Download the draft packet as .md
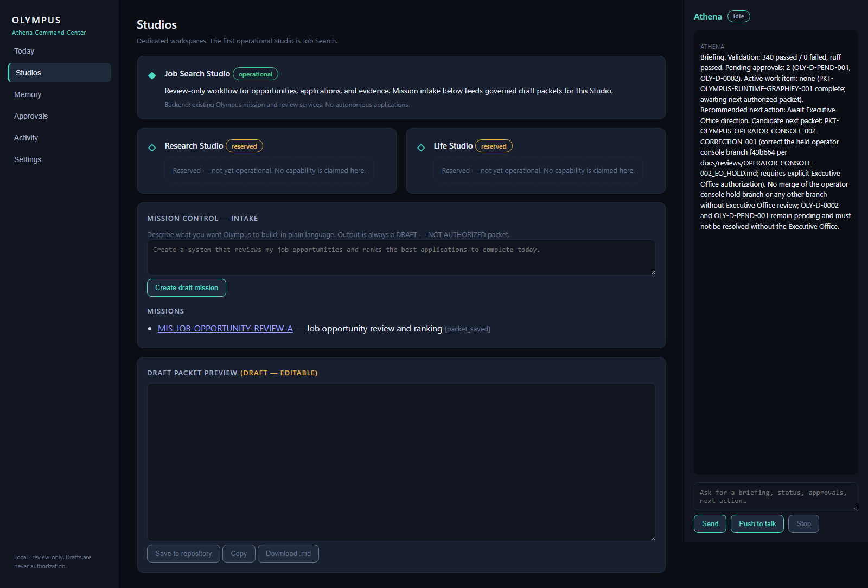The width and height of the screenshot is (868, 588). click(x=288, y=553)
